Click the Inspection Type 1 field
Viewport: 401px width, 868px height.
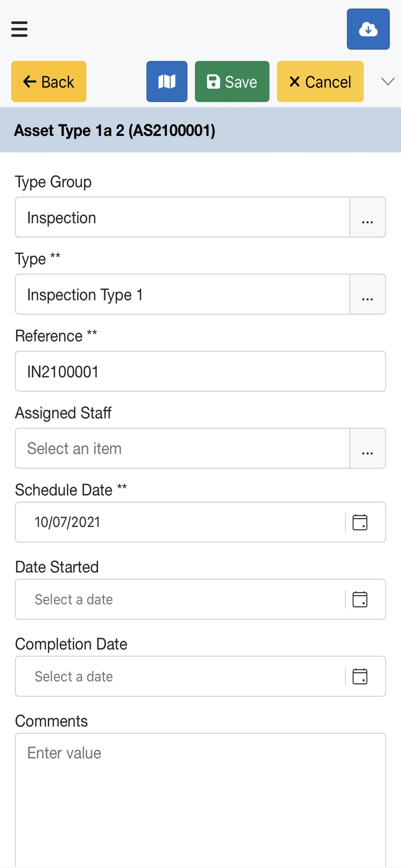[182, 294]
